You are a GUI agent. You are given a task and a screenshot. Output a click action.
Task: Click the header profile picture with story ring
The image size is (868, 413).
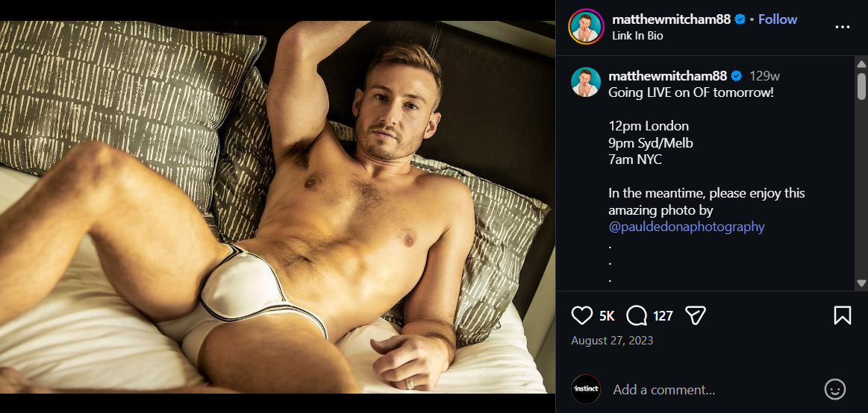click(586, 27)
